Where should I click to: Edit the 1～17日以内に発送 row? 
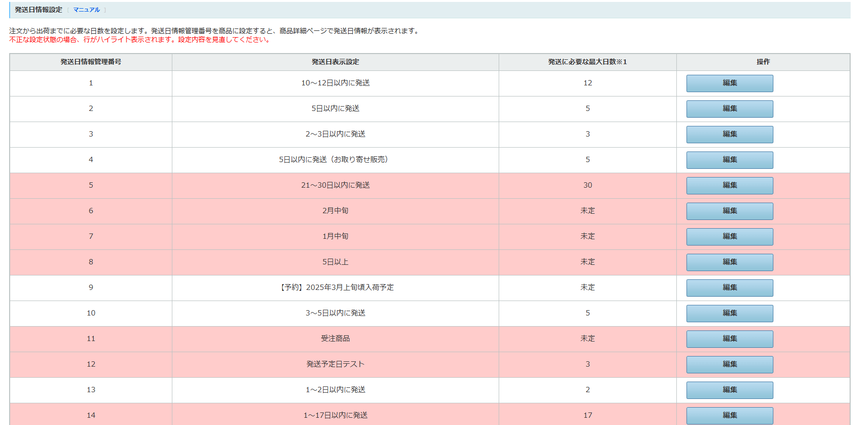729,415
